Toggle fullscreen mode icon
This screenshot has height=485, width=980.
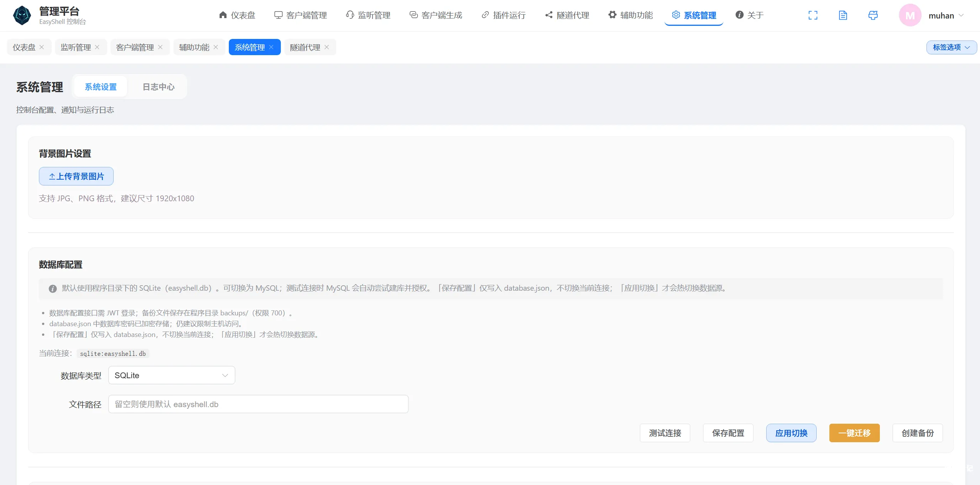[x=813, y=15]
